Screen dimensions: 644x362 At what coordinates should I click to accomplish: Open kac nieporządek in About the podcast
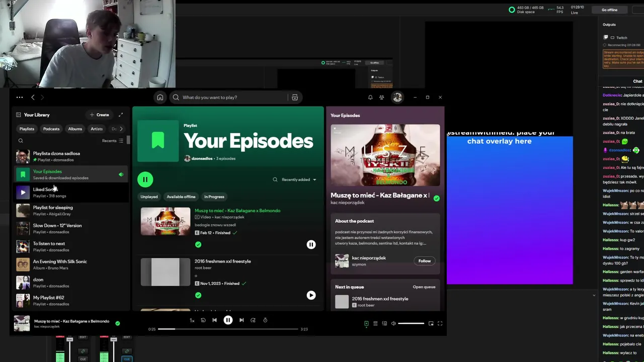[369, 258]
